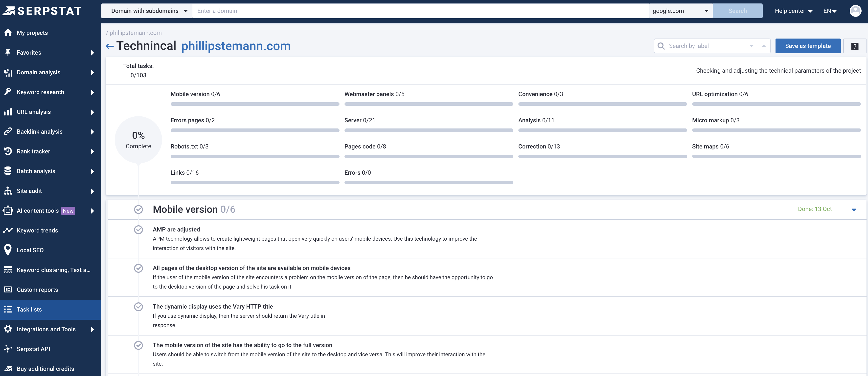Click the Serpstat logo
This screenshot has height=376, width=868.
42,11
